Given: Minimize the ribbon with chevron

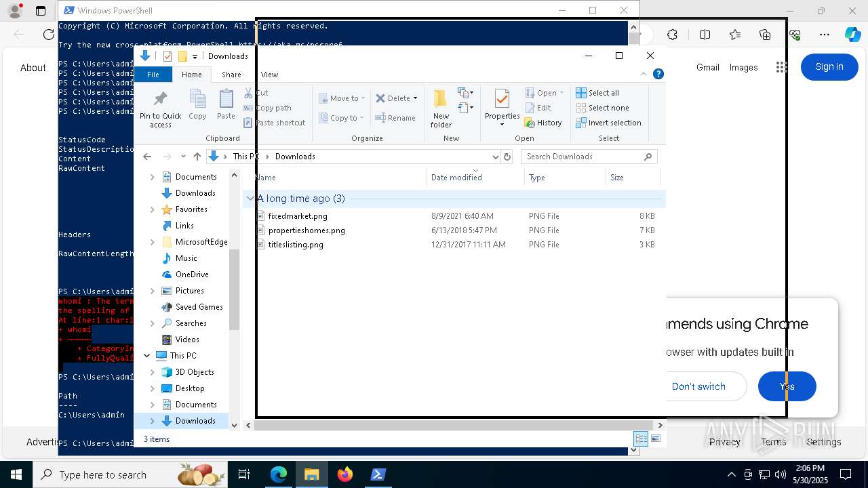Looking at the screenshot, I should [644, 74].
